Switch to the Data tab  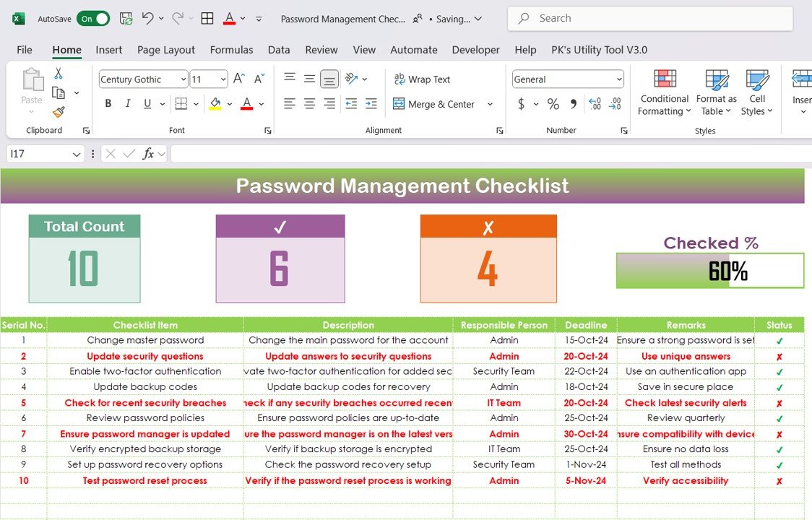(279, 50)
